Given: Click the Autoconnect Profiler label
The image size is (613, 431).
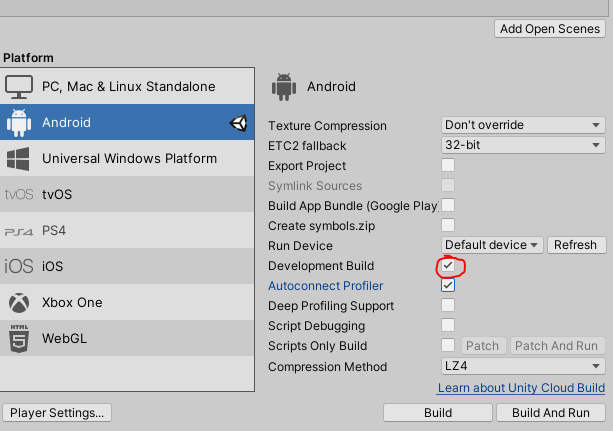Looking at the screenshot, I should pos(325,286).
